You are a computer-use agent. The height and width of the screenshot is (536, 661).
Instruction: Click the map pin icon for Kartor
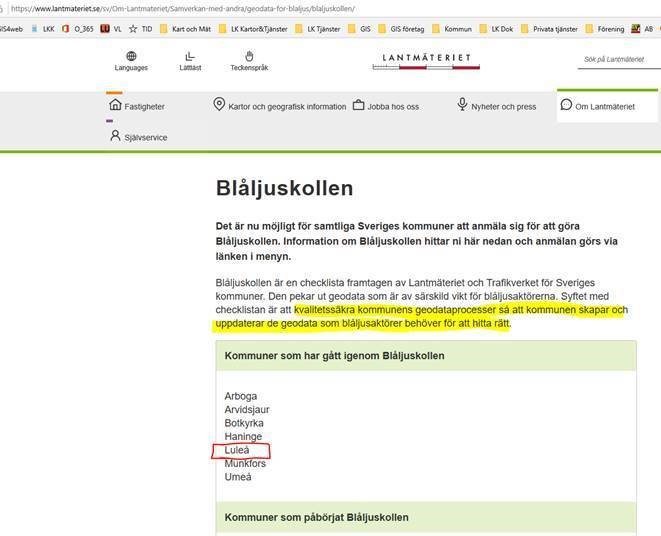click(x=219, y=104)
